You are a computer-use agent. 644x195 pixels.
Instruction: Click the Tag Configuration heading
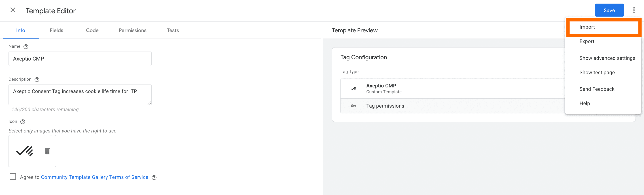[x=364, y=57]
